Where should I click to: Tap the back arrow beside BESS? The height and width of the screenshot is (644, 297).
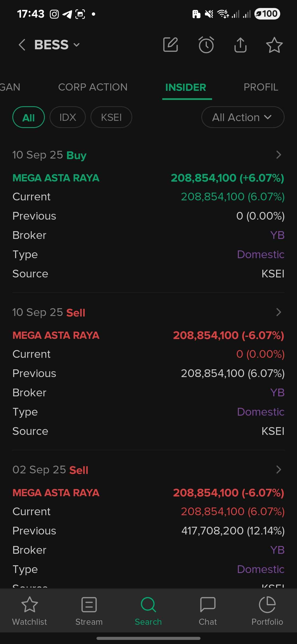coord(22,45)
